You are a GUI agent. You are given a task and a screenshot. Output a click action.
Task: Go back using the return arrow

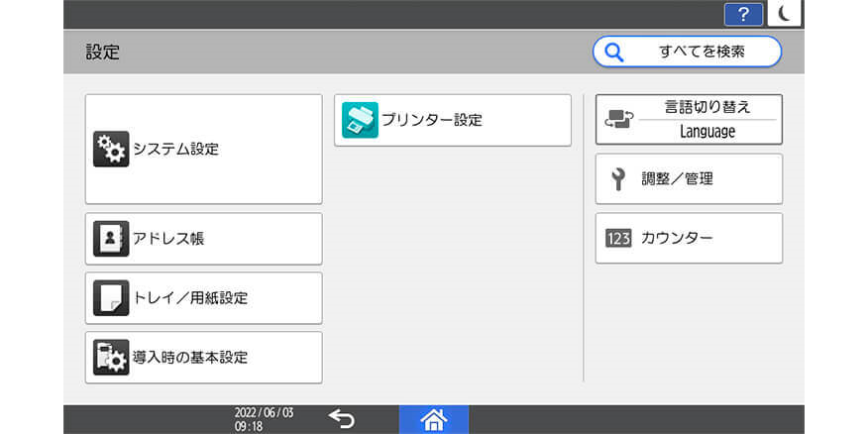pos(341,419)
